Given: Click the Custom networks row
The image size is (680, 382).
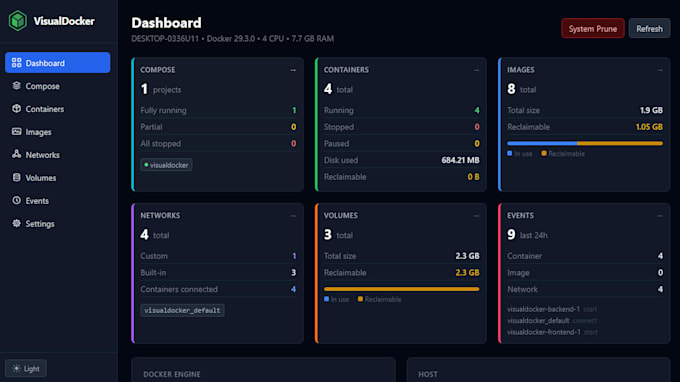Looking at the screenshot, I should pos(218,256).
